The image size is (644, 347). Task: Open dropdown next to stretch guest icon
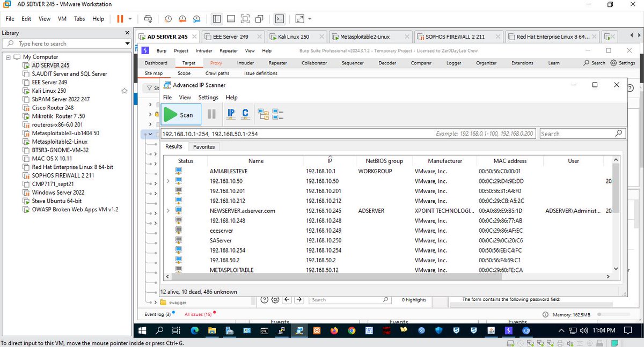[x=310, y=19]
